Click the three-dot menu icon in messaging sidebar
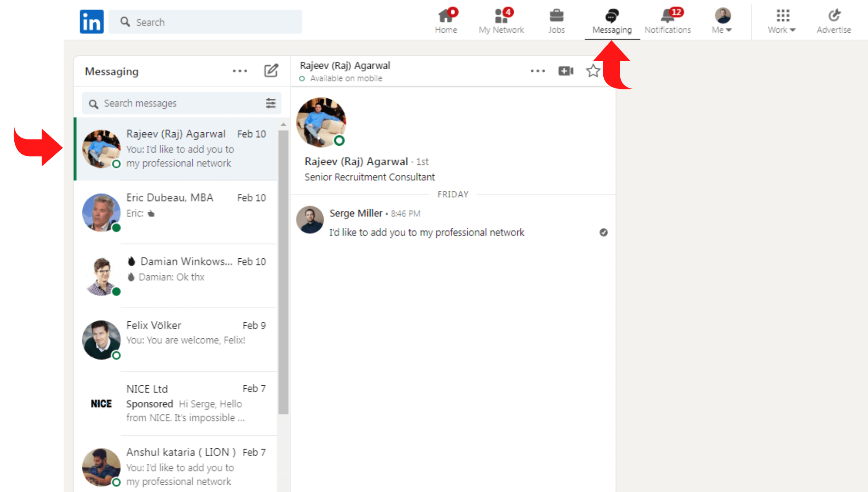This screenshot has width=868, height=492. (x=239, y=70)
